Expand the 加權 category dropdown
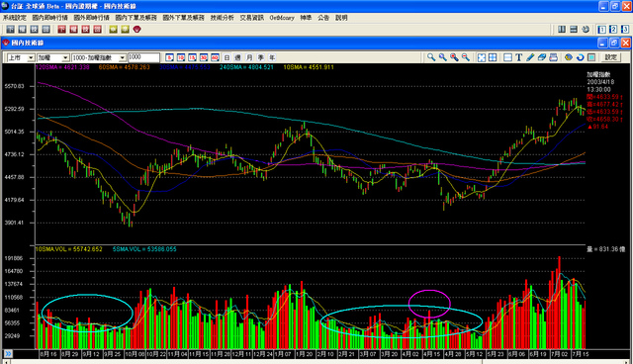Image resolution: width=633 pixels, height=364 pixels. (x=52, y=57)
